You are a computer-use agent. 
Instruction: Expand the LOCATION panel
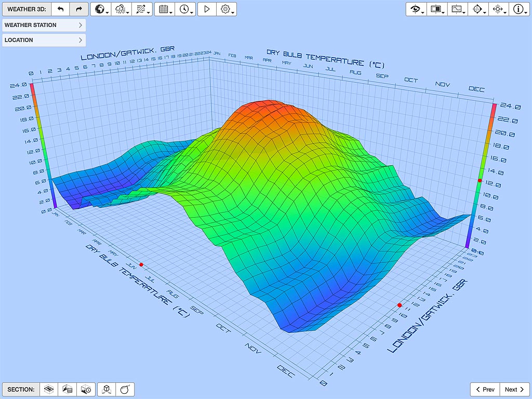(x=44, y=40)
